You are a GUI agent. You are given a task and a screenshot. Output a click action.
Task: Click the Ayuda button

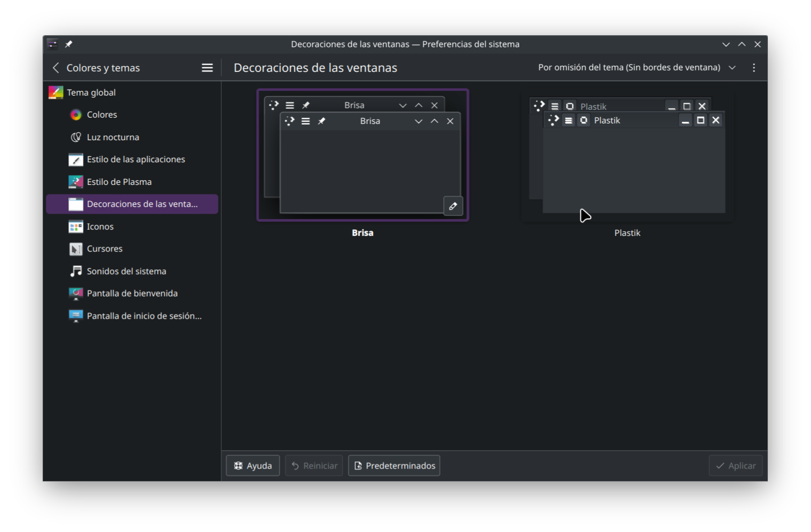pos(253,466)
